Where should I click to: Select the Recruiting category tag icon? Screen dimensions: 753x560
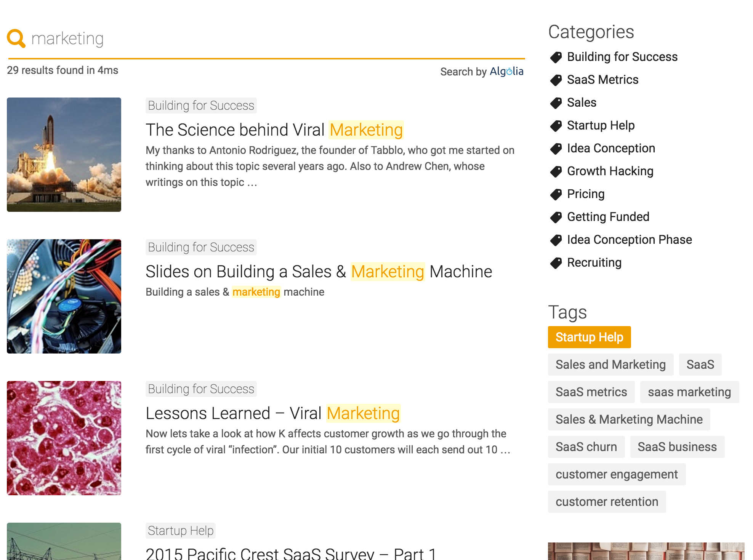coord(556,262)
